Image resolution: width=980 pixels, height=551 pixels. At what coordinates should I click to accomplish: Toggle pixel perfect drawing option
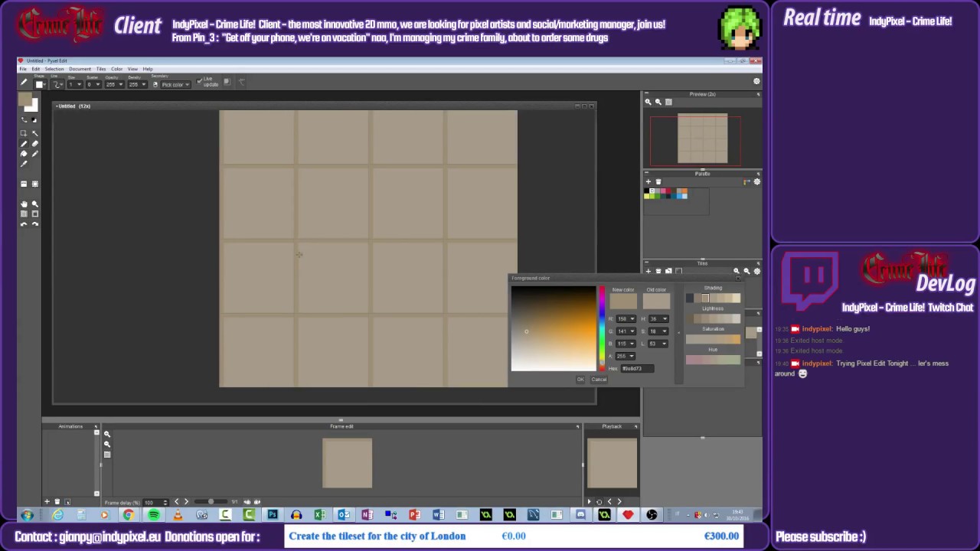241,82
